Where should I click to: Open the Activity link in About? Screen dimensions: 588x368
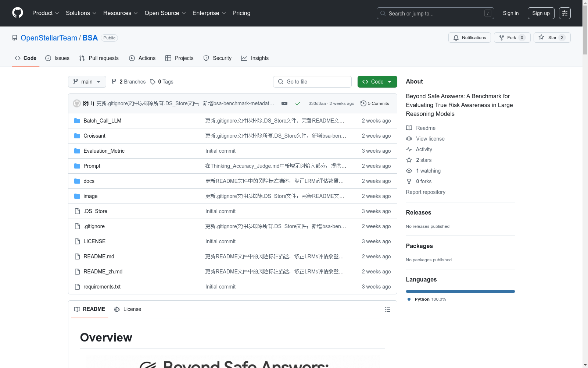pyautogui.click(x=419, y=149)
